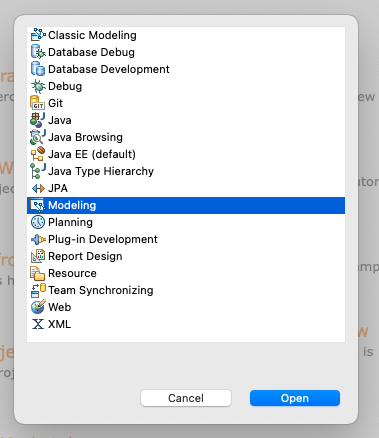
Task: Select the Java perspective icon
Action: (x=38, y=120)
